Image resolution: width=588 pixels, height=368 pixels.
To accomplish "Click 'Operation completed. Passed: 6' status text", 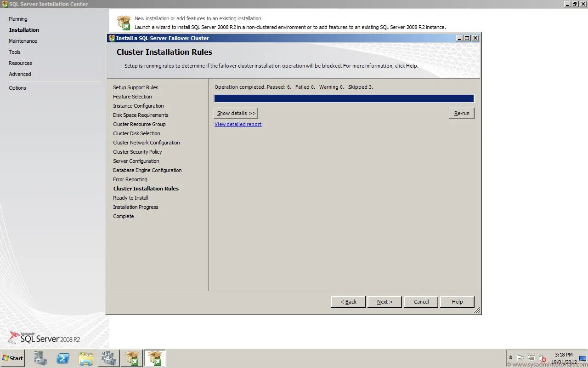I will coord(253,87).
